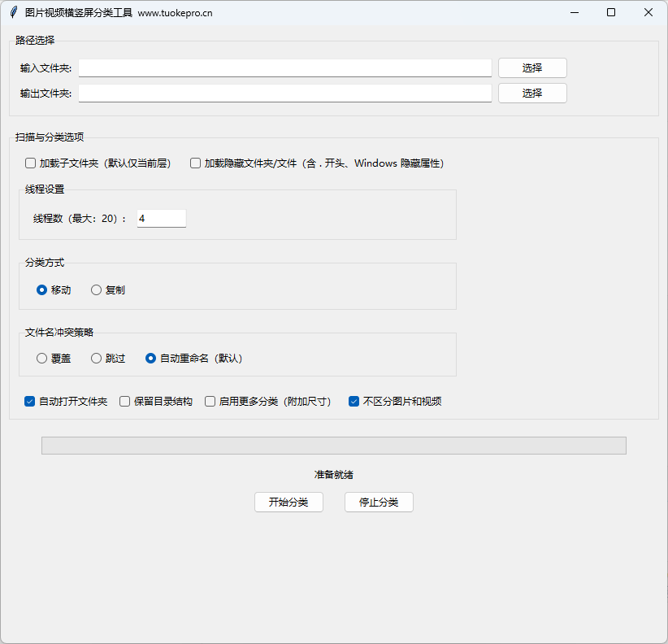The height and width of the screenshot is (644, 668).
Task: Uncheck 不区分图片和视频 option
Action: 354,402
